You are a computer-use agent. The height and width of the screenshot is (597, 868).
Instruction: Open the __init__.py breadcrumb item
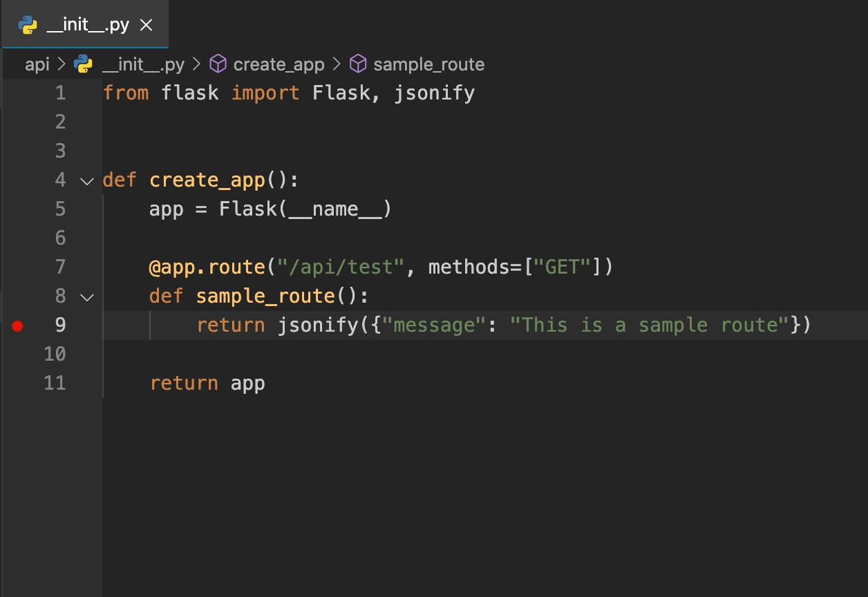point(143,65)
